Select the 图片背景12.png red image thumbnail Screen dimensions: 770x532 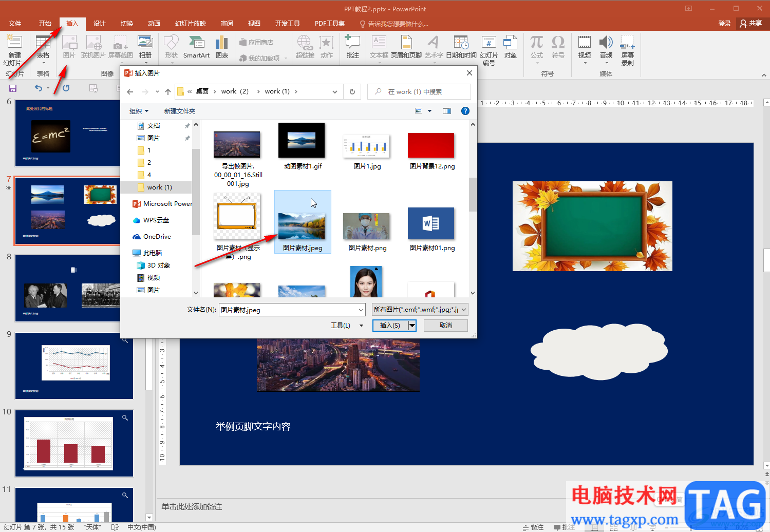[x=431, y=145]
